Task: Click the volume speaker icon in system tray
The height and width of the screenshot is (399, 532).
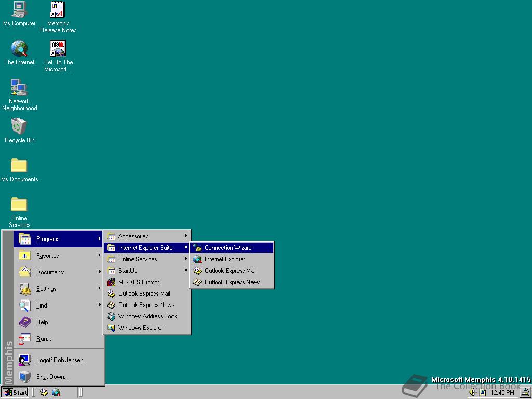Action: tap(473, 393)
